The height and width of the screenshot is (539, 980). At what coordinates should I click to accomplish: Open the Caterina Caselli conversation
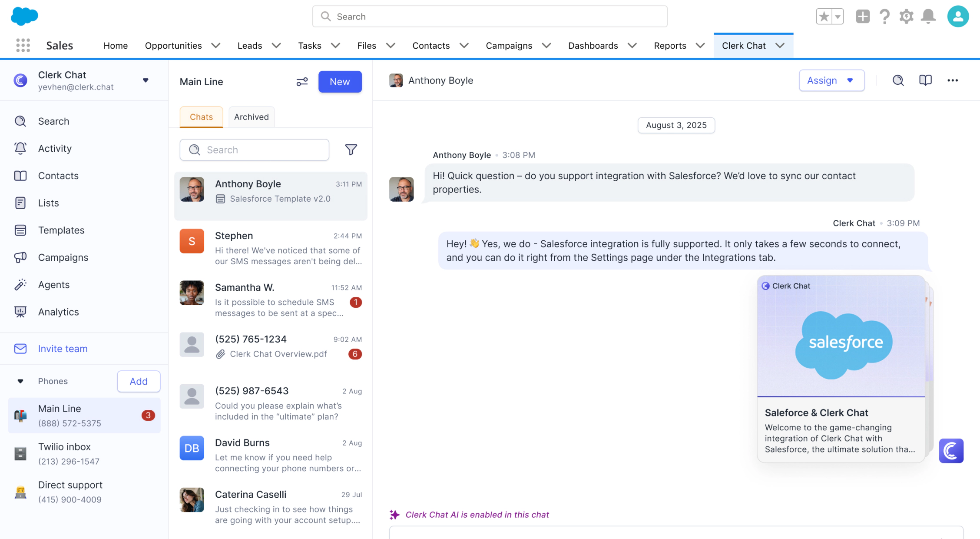[271, 506]
